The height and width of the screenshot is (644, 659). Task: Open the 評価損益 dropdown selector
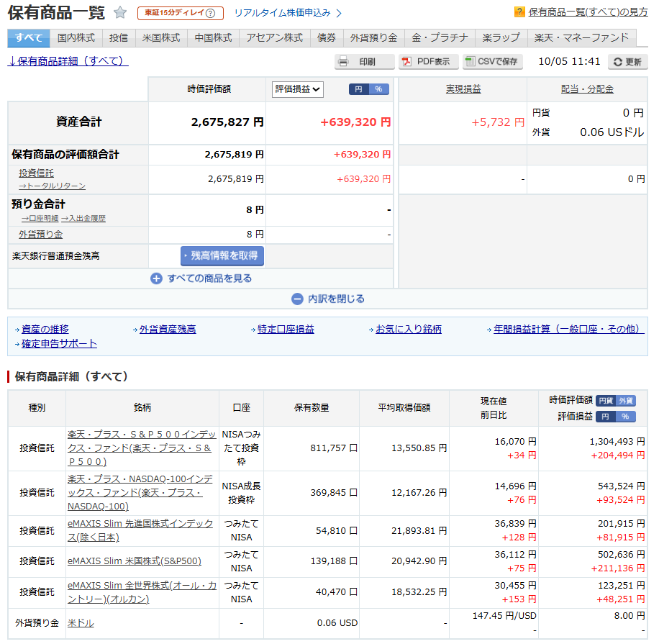(x=298, y=89)
